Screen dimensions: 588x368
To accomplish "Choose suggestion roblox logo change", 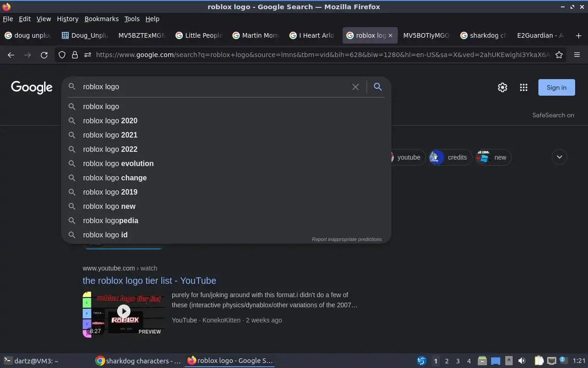I will click(x=226, y=178).
